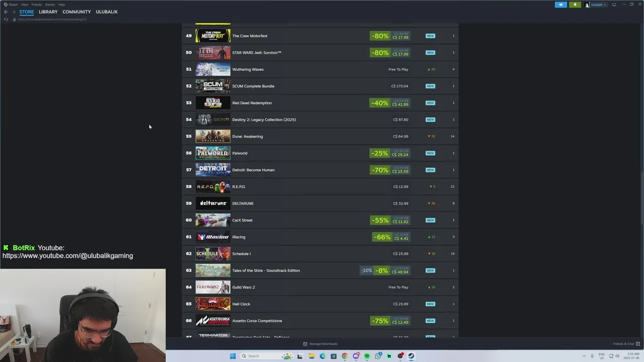Image resolution: width=644 pixels, height=362 pixels.
Task: Open Ulubalik account dropdown menu
Action: pos(596,5)
